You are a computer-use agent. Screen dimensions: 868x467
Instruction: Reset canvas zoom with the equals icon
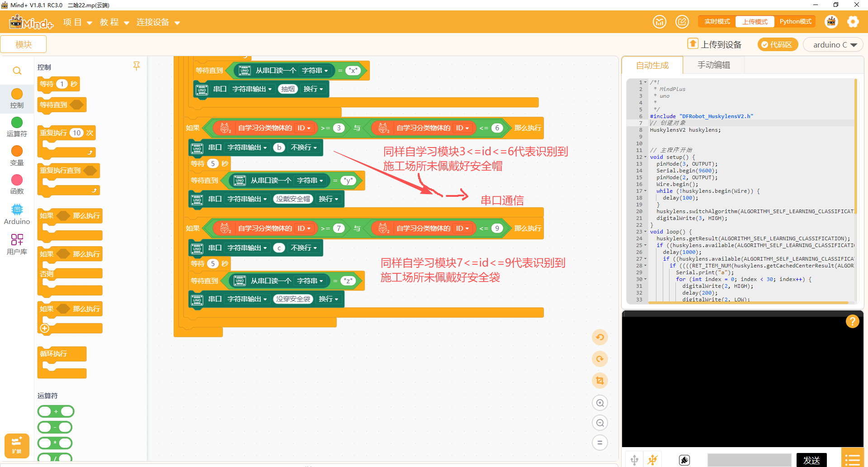600,443
